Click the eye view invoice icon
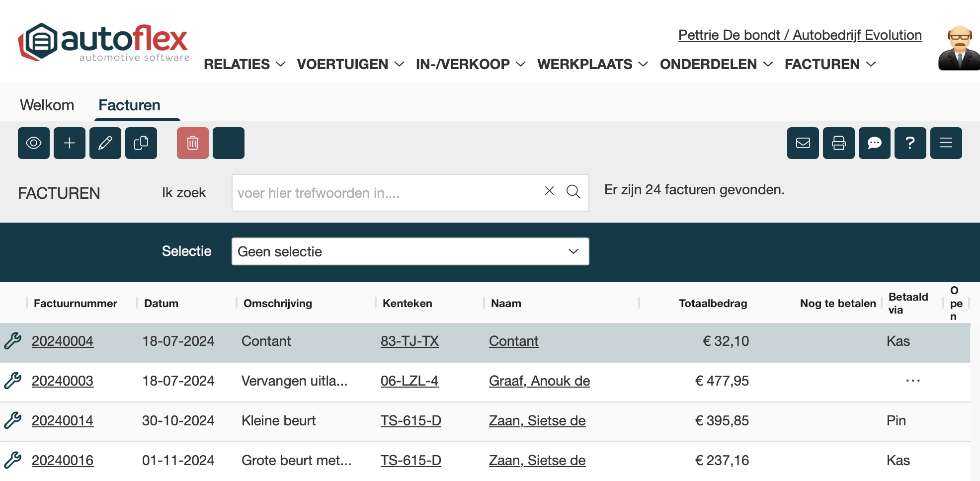 (x=34, y=143)
